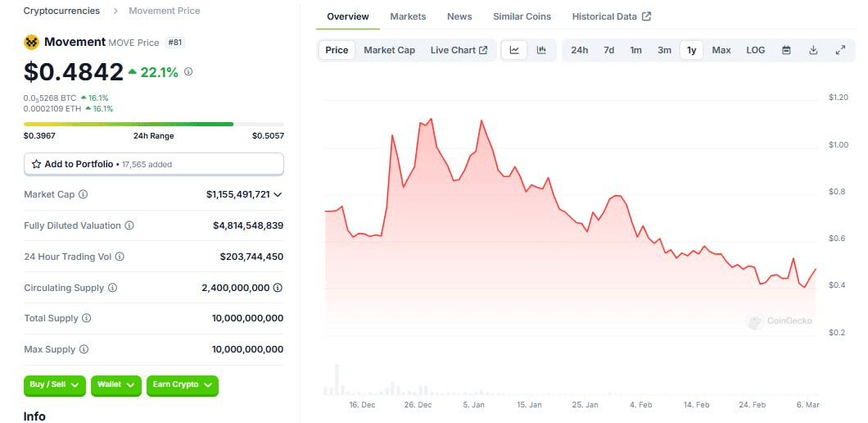Show Circulating Supply label info icon
Viewport: 868px width, 423px height.
112,288
